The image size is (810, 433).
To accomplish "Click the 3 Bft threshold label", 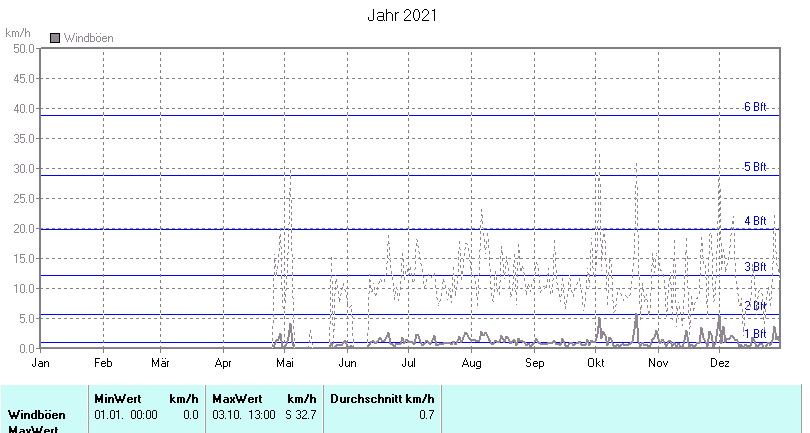I will pos(755,267).
